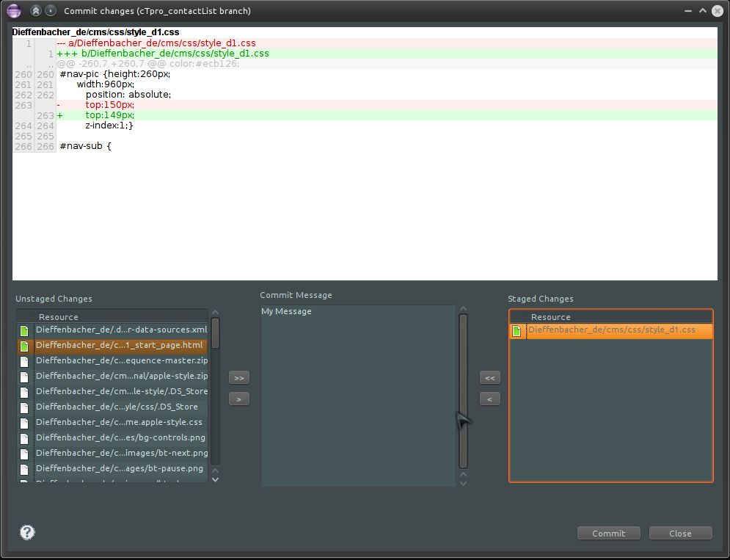Click file icon for equence-master.zip row
730x560 pixels.
pos(24,362)
